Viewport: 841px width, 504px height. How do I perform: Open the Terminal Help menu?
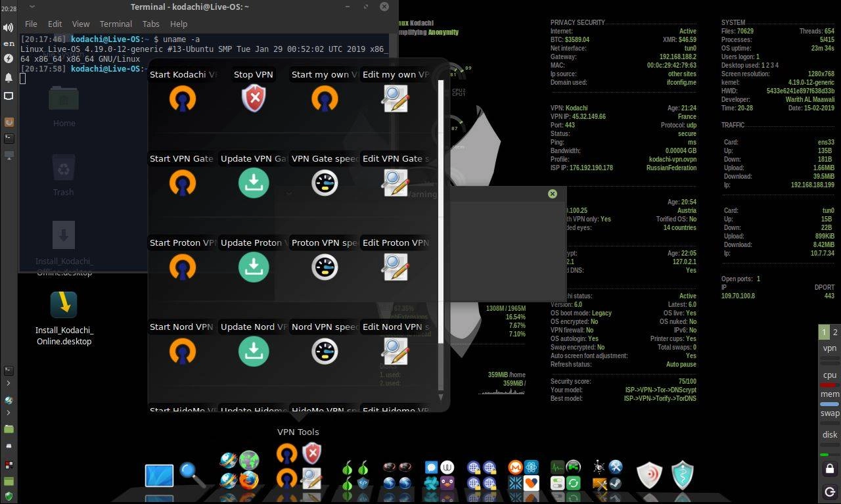pyautogui.click(x=179, y=24)
